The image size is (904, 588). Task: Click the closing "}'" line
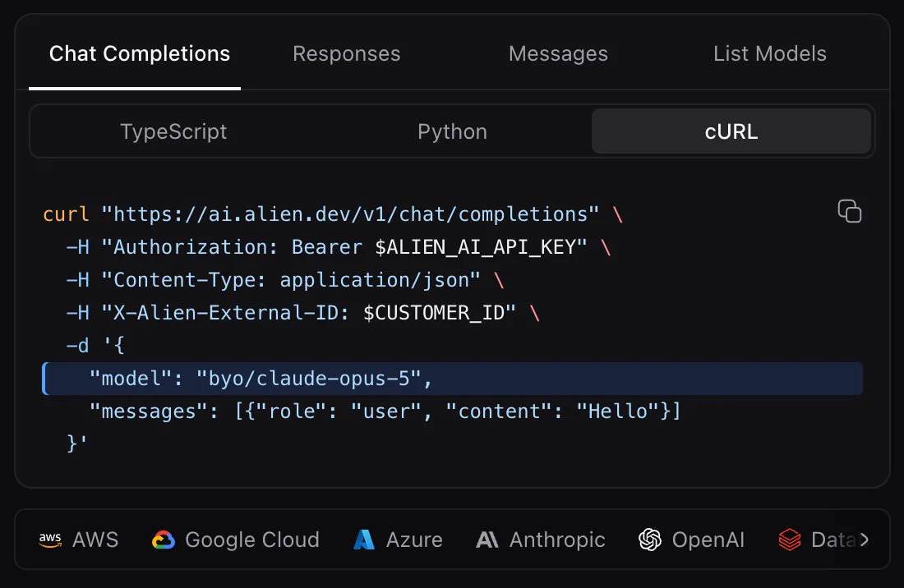[x=77, y=443]
